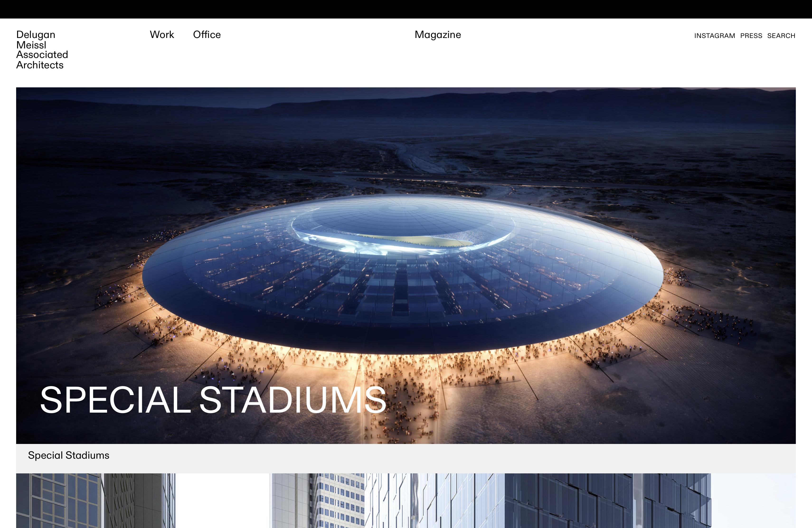Click the SEARCH link in header

(x=781, y=36)
